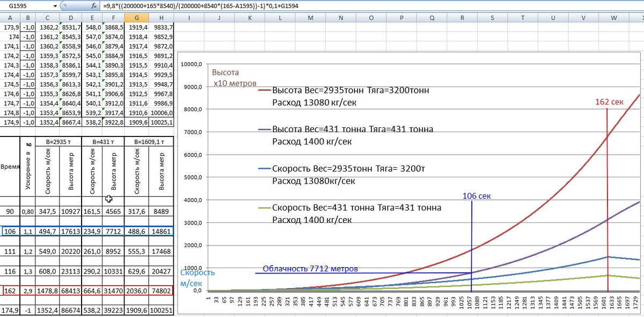Click the Облачность 7712 метров label
644x317 pixels.
pyautogui.click(x=310, y=269)
